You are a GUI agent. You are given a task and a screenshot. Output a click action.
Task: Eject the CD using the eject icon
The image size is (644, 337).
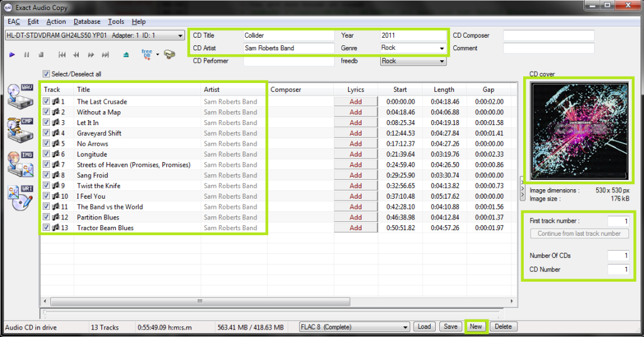(x=126, y=55)
